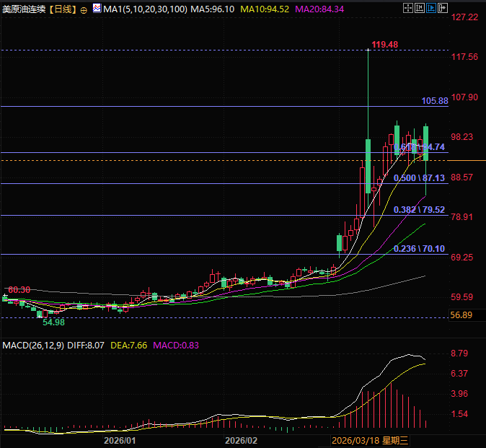
Task: Click the magenta MA20:84.34 label
Action: click(319, 9)
